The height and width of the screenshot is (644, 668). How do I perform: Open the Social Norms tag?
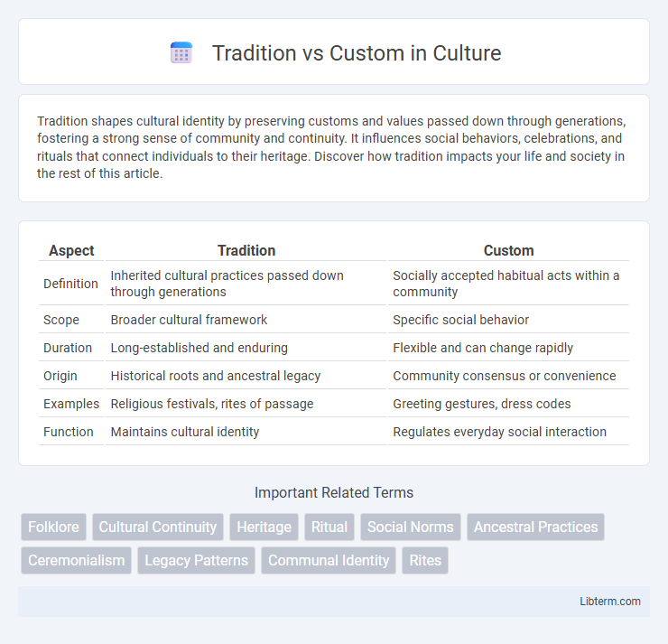pos(411,527)
